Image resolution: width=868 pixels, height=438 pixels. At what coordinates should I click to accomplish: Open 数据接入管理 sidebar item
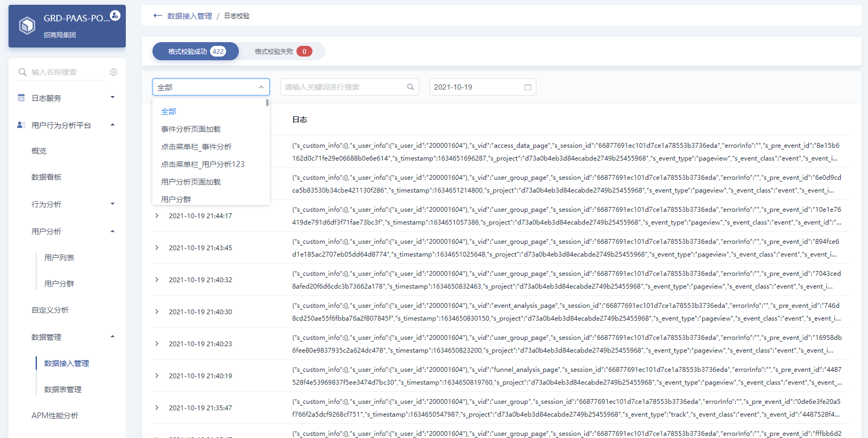[67, 363]
